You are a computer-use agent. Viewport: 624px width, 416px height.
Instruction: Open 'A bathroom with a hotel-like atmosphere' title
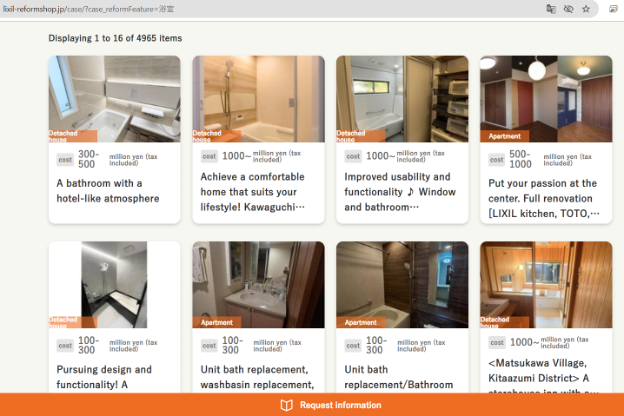pyautogui.click(x=108, y=191)
